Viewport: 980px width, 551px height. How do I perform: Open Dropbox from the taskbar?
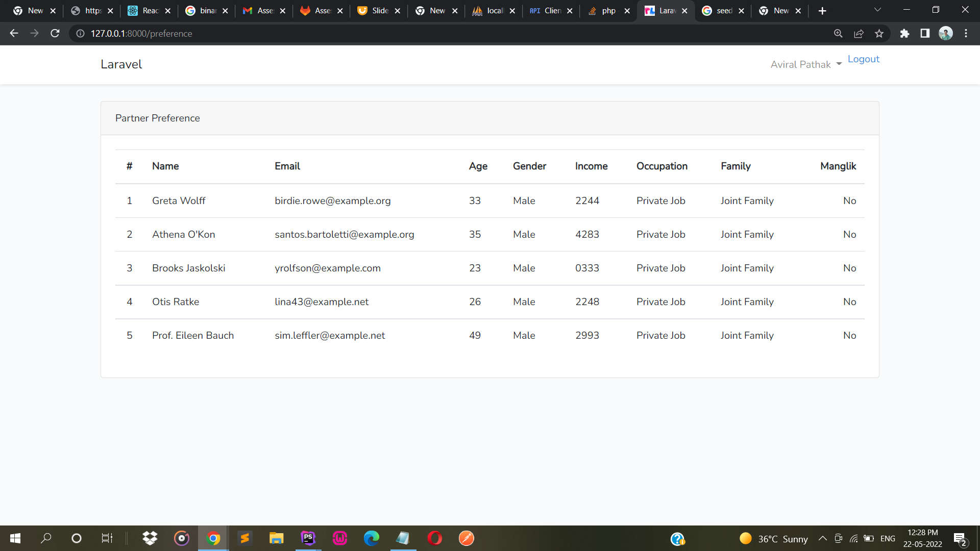pos(150,538)
